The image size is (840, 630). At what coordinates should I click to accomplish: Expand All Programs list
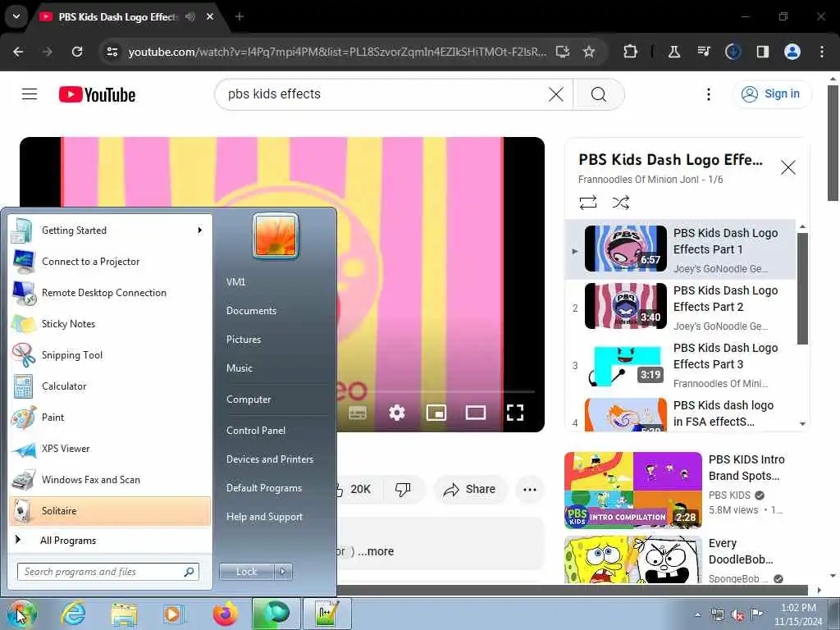[110, 540]
